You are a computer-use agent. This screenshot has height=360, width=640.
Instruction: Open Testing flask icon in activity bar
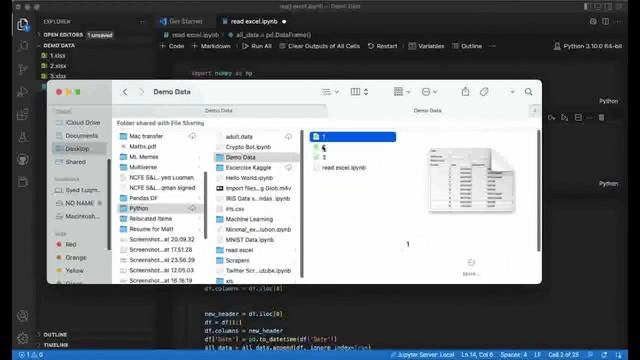point(23,137)
